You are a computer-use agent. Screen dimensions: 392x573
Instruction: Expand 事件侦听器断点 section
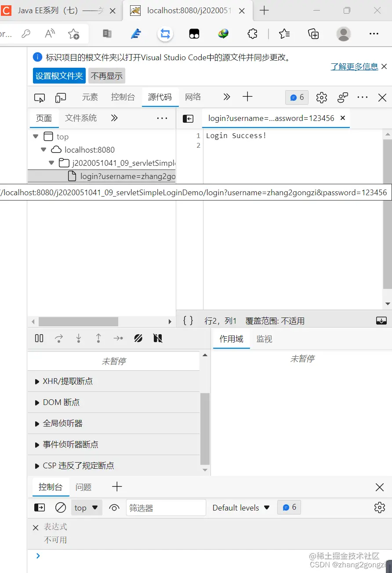[x=113, y=445]
